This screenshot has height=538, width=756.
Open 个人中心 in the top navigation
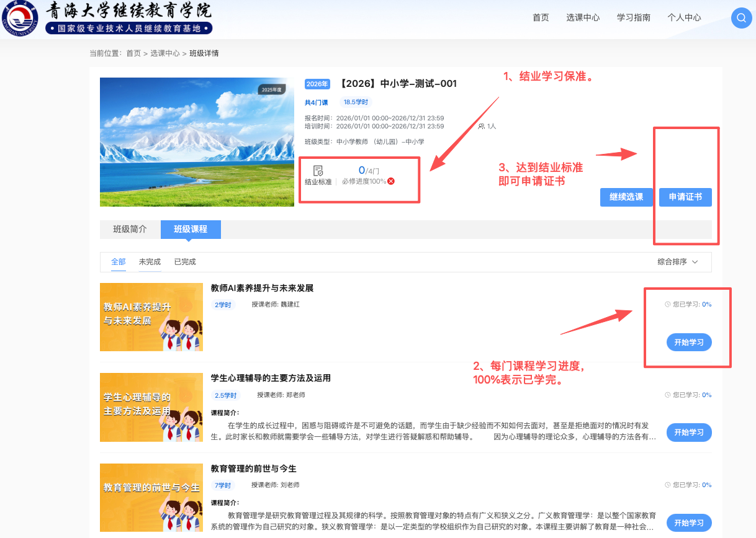[684, 17]
